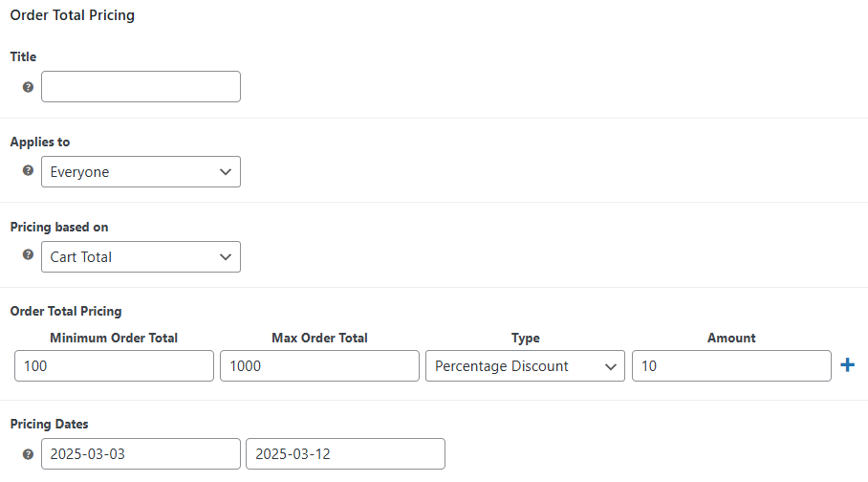868x482 pixels.
Task: Click the Minimum Order Total column label
Action: (x=114, y=338)
